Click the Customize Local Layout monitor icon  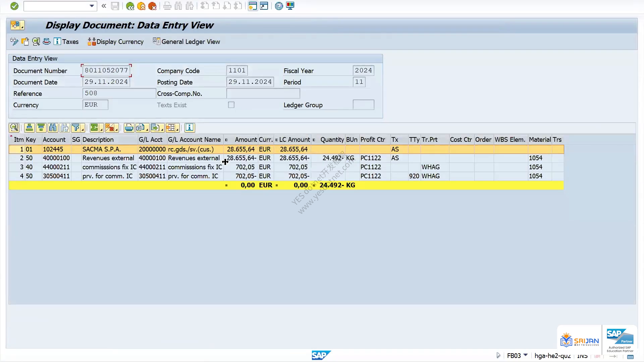click(290, 6)
